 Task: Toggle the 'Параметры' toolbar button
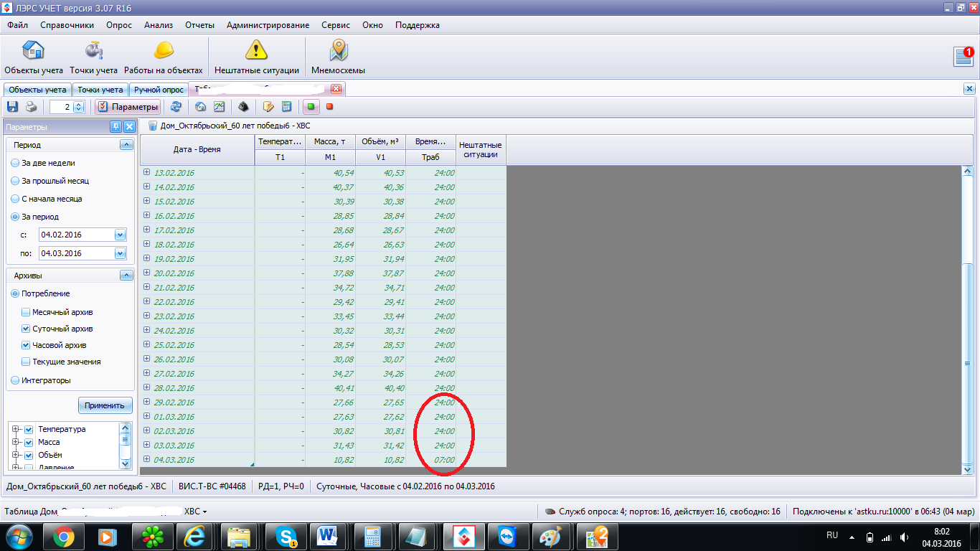pos(127,107)
